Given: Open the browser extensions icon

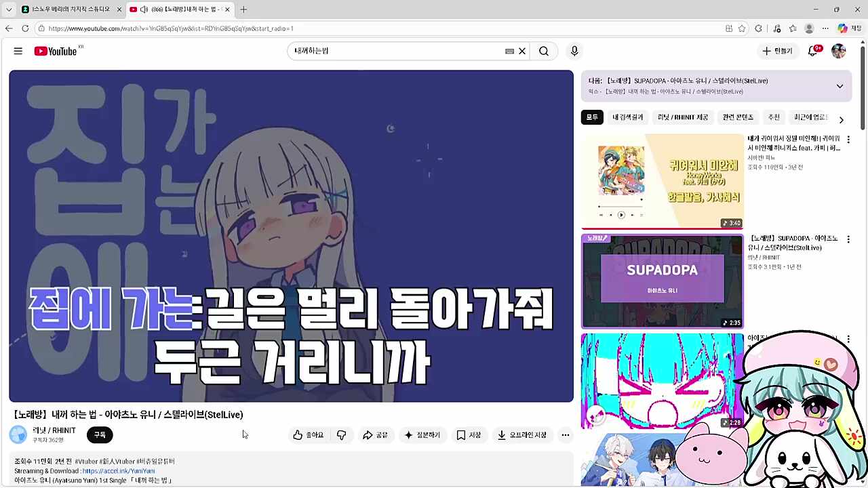Looking at the screenshot, I should pyautogui.click(x=759, y=28).
